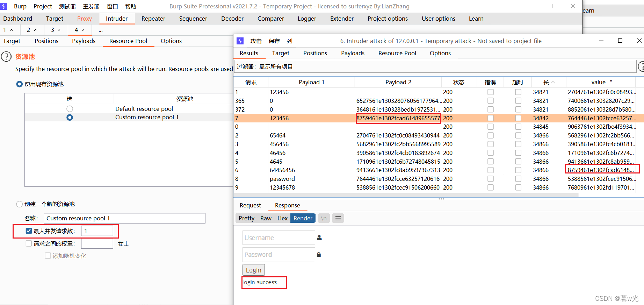Image resolution: width=644 pixels, height=305 pixels.
Task: Switch response view to Raw
Action: 266,218
